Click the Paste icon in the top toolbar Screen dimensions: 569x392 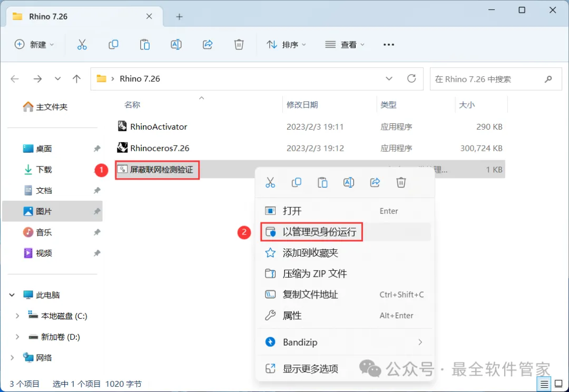[x=145, y=45]
